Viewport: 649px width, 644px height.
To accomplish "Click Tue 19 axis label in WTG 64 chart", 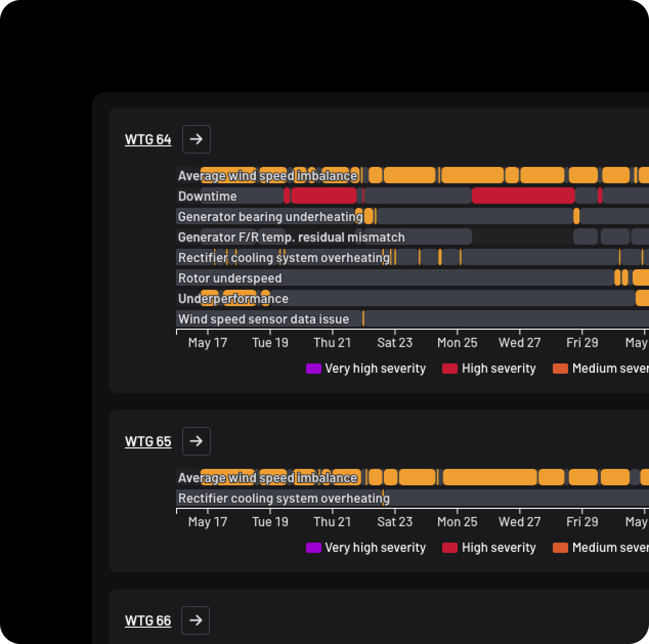I will point(270,342).
